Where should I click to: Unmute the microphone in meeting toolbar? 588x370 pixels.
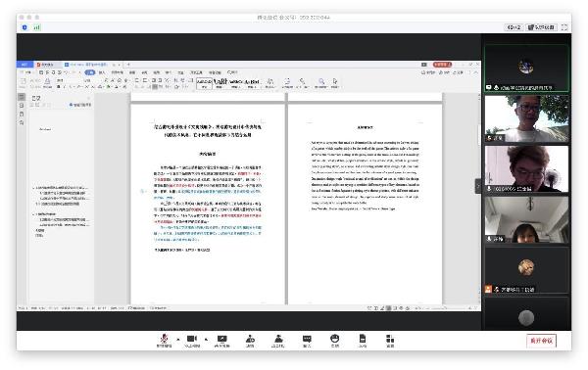pyautogui.click(x=164, y=341)
